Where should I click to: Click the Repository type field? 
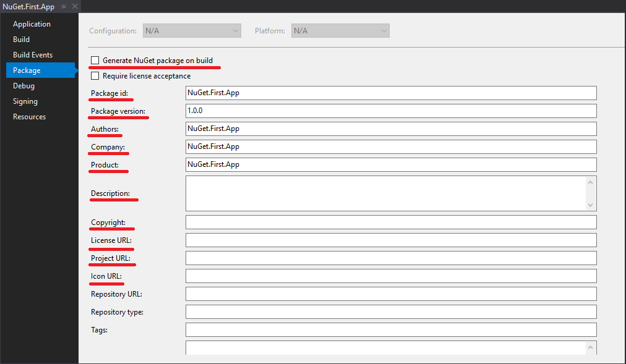pyautogui.click(x=391, y=311)
